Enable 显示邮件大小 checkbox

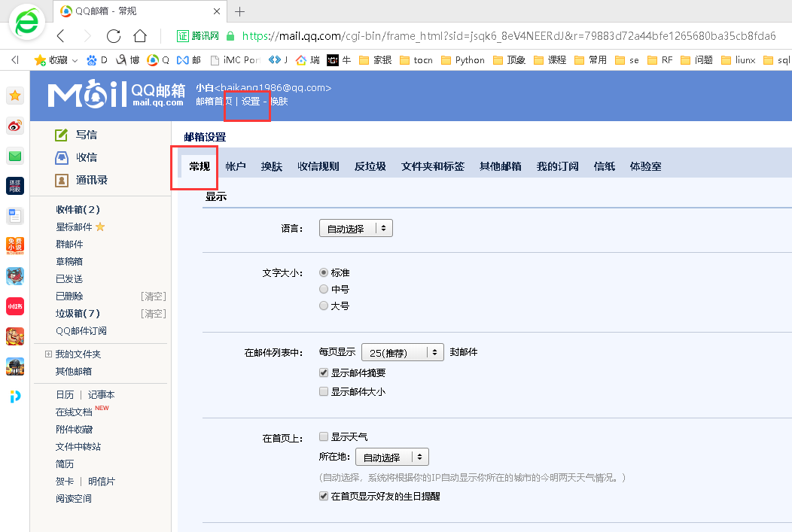[x=324, y=391]
